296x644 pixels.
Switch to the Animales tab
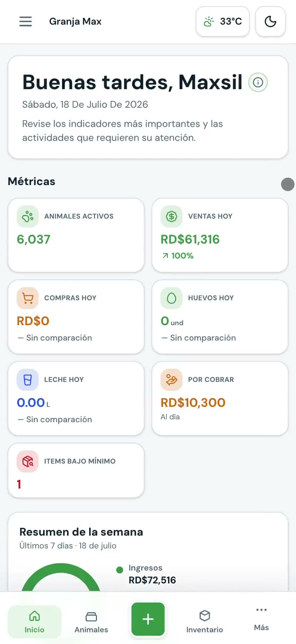pyautogui.click(x=91, y=622)
